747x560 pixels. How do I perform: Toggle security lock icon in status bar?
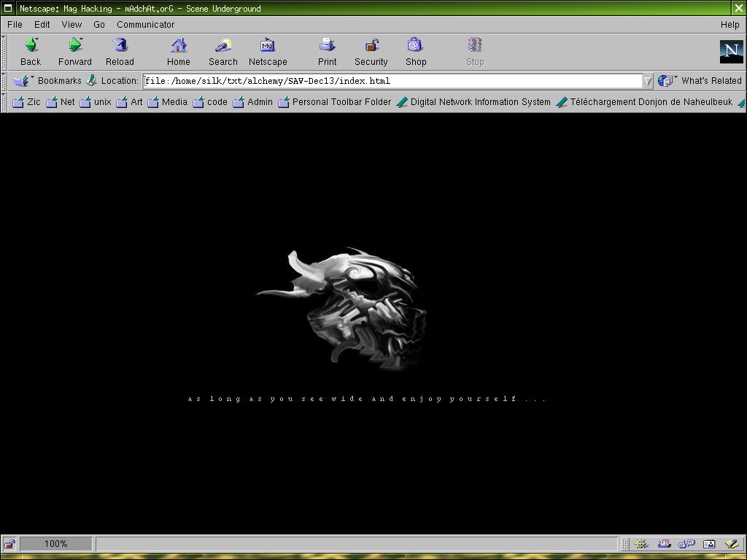click(x=9, y=544)
